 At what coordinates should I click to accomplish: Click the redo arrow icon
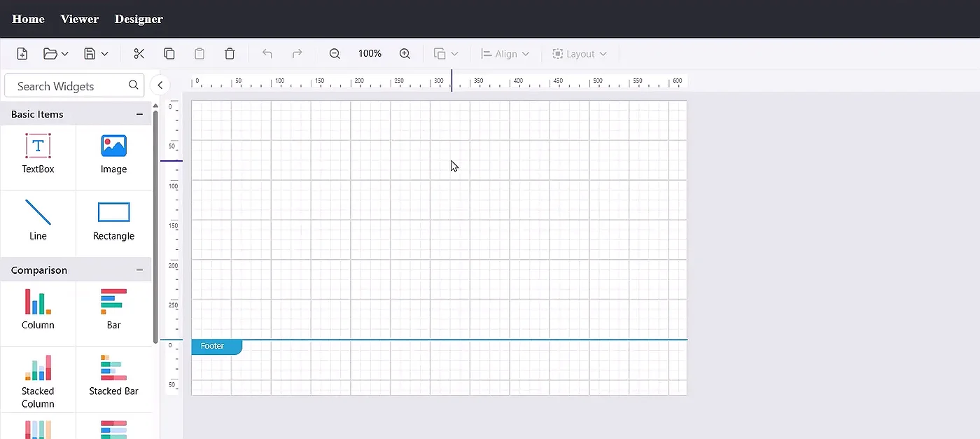coord(297,54)
